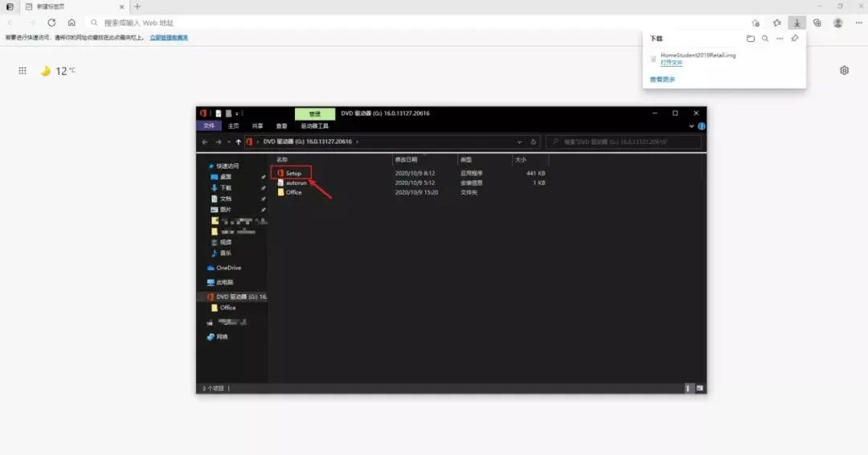The height and width of the screenshot is (455, 868).
Task: Refresh the browser page
Action: pyautogui.click(x=51, y=23)
